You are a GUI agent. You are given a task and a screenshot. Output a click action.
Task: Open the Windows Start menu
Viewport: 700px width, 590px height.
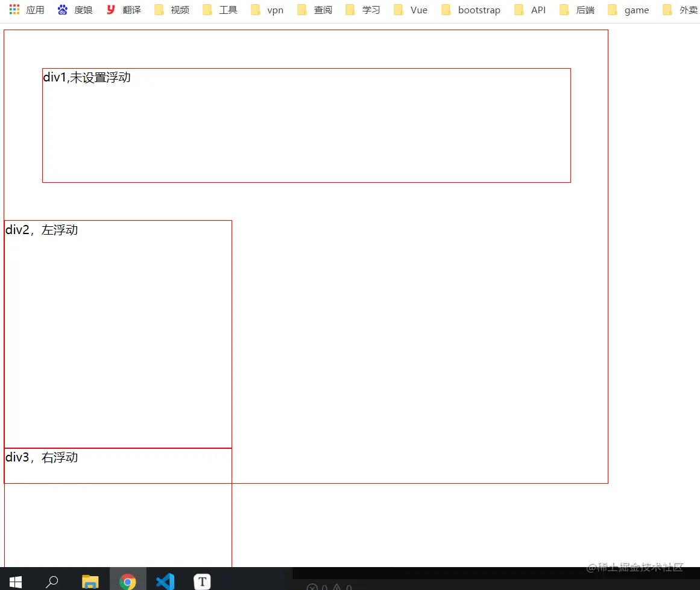pos(14,580)
